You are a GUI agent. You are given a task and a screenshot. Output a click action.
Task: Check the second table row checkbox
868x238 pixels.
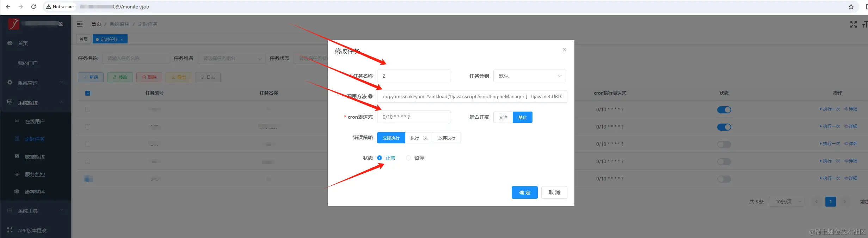click(88, 127)
